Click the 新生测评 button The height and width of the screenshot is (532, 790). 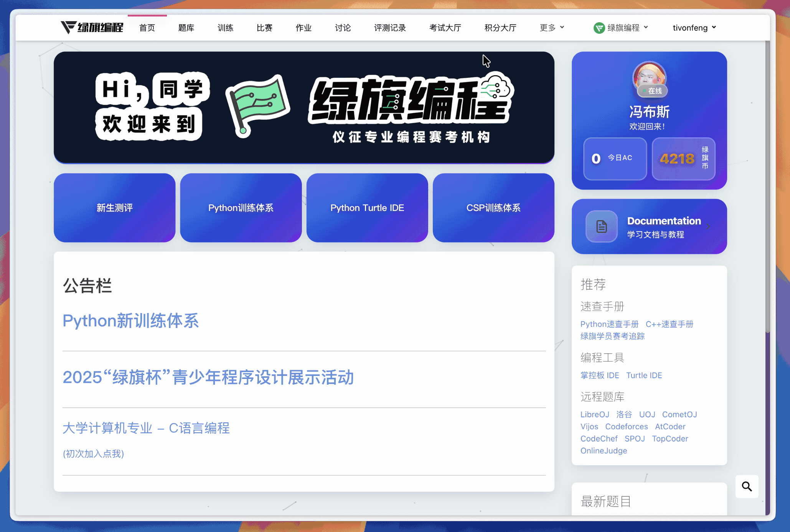114,208
